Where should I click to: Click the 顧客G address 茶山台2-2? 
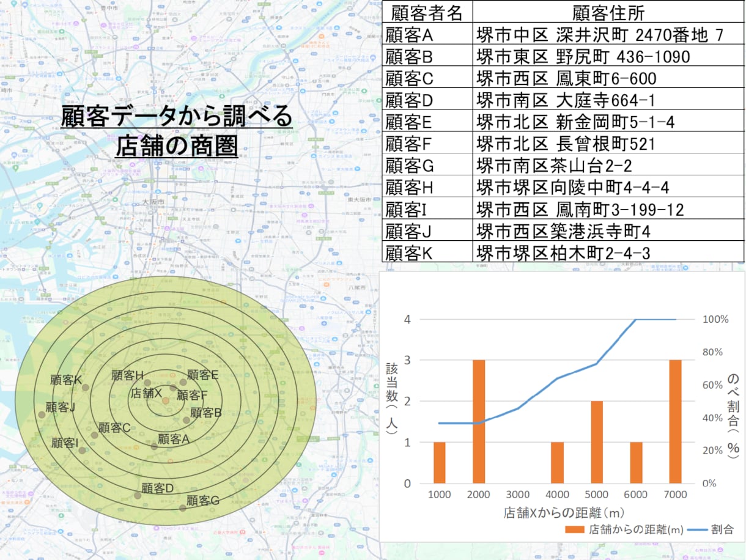(x=608, y=165)
